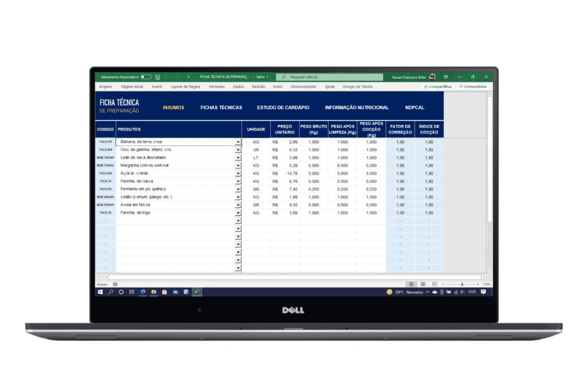The image size is (588, 392).
Task: Click the macro record icon in status bar
Action: [115, 285]
